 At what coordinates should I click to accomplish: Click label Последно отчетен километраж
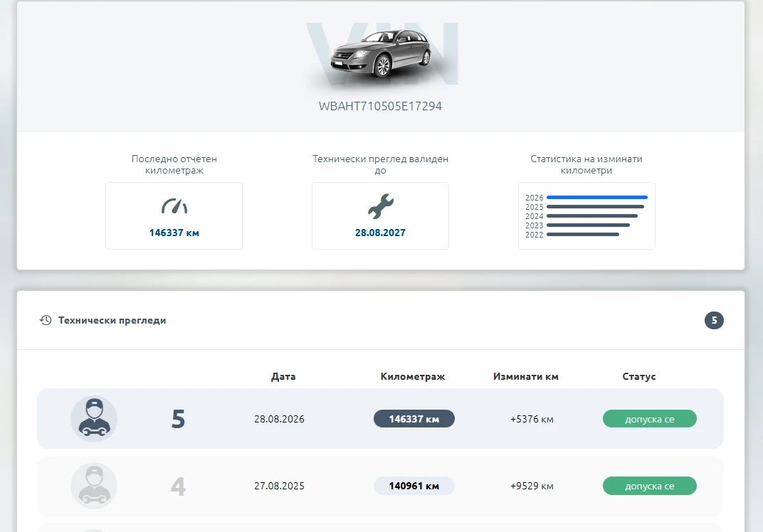tap(174, 164)
